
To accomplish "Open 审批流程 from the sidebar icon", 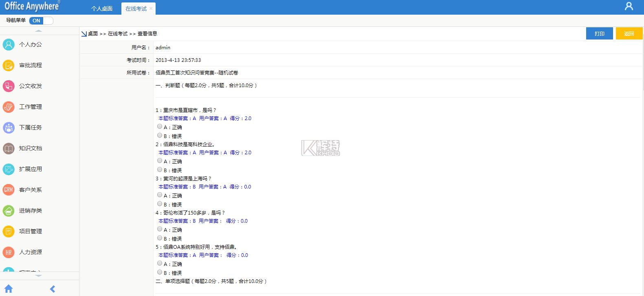I will pos(9,65).
